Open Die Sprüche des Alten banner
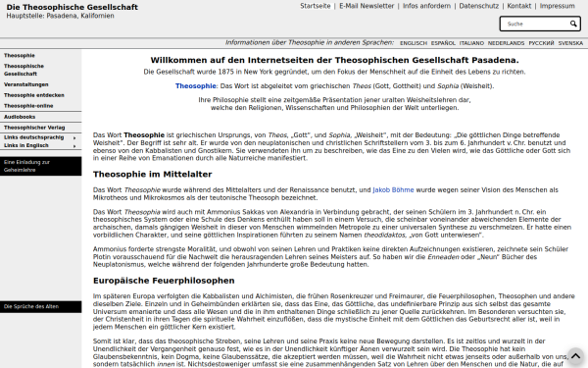588x368 pixels. coord(40,306)
